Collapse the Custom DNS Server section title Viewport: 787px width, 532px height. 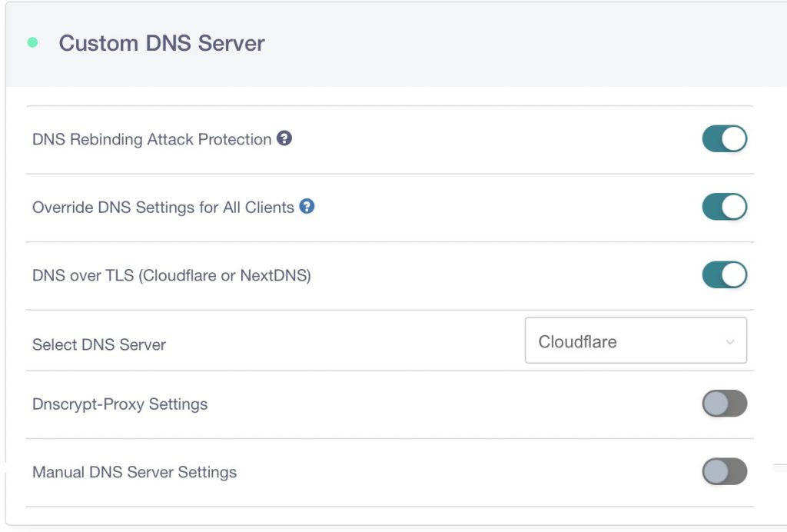161,43
